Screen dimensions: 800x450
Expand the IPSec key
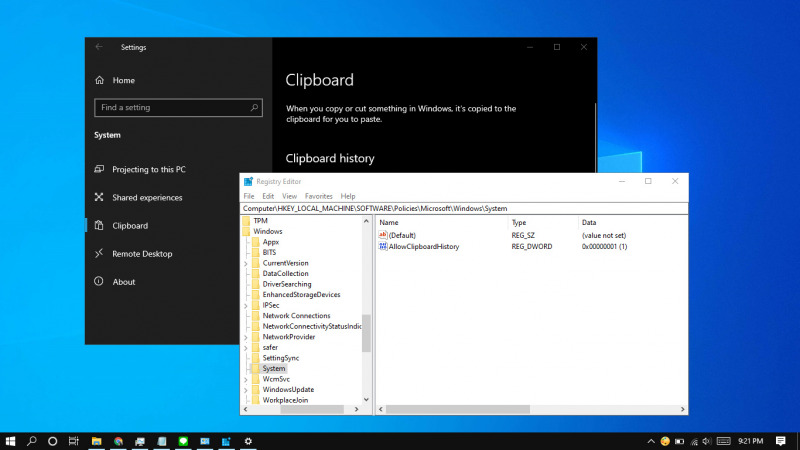coord(246,306)
